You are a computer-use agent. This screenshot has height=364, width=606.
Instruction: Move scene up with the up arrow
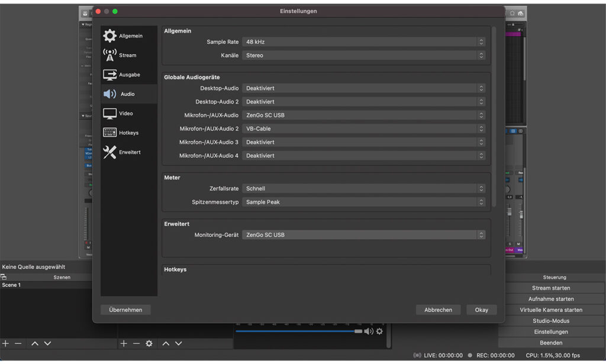pyautogui.click(x=35, y=343)
